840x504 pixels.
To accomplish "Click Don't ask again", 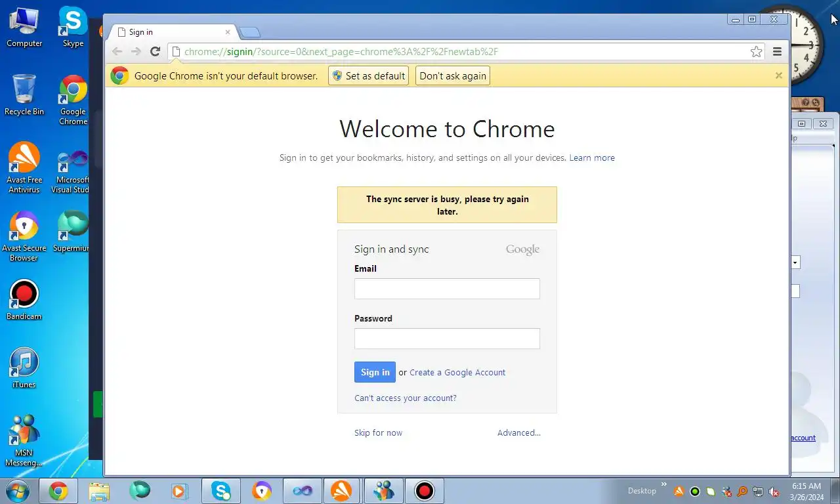I will click(x=453, y=75).
